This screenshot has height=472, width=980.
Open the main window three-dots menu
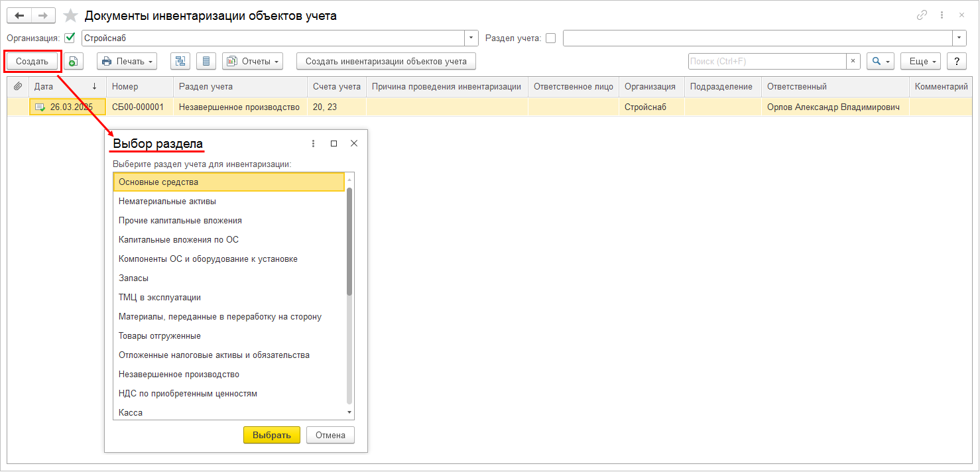pyautogui.click(x=942, y=15)
